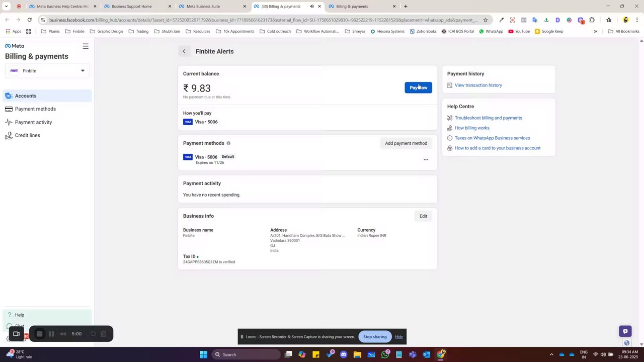Open Troubleshoot billing and payments link
The image size is (644, 362).
[488, 118]
